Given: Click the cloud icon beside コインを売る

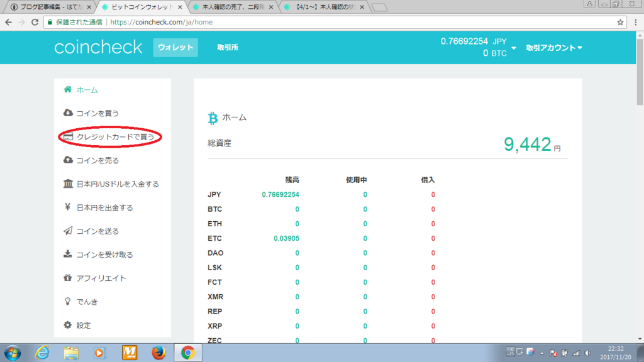Looking at the screenshot, I should pos(68,160).
